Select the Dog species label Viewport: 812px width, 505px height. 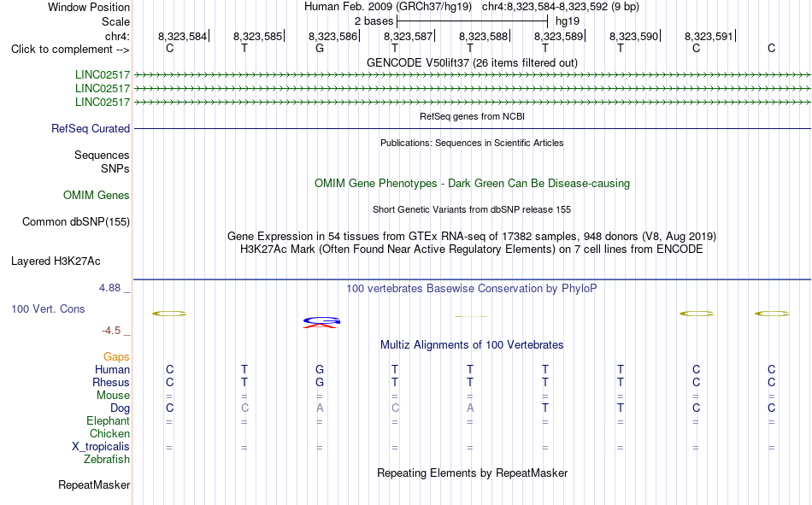point(120,408)
